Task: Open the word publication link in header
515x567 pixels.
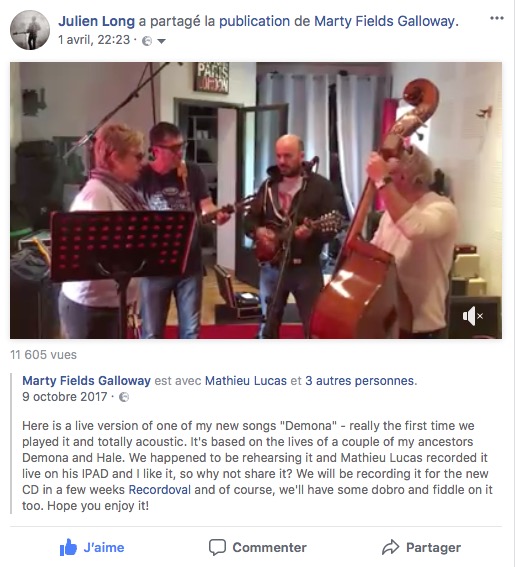Action: (x=254, y=21)
